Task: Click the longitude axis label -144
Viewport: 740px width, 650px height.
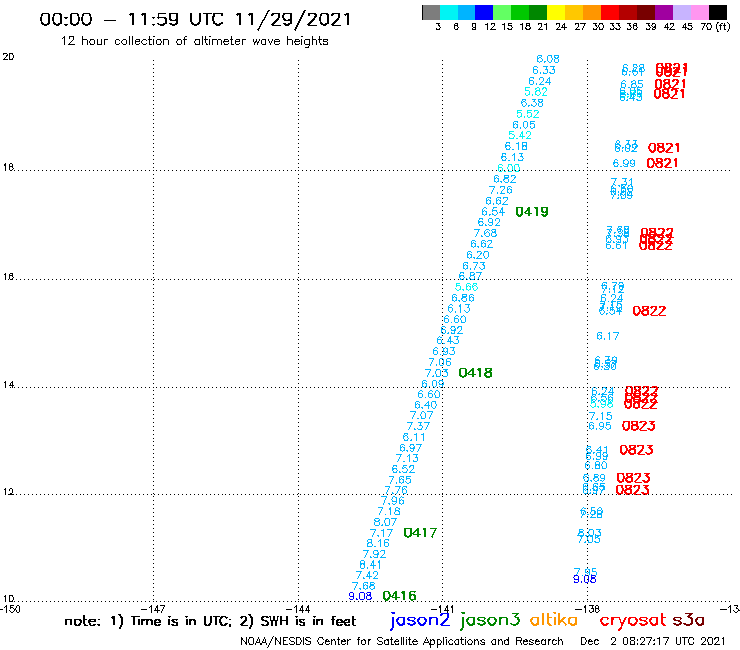Action: (298, 609)
